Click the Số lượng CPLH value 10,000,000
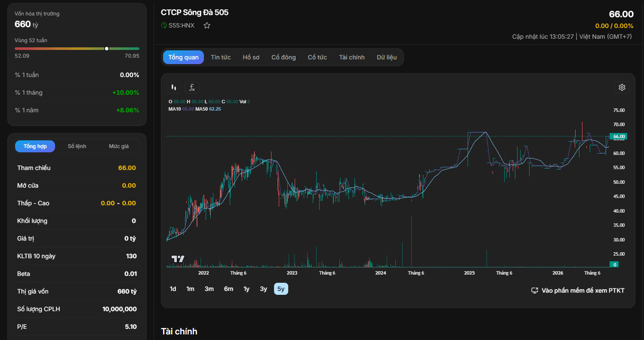The width and height of the screenshot is (644, 340). (x=120, y=309)
